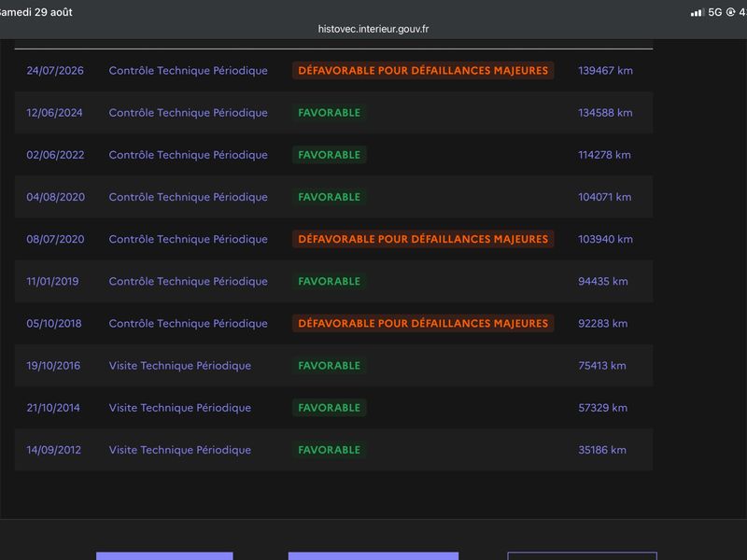The height and width of the screenshot is (560, 747).
Task: Select the date 12/06/2024
Action: click(x=54, y=113)
